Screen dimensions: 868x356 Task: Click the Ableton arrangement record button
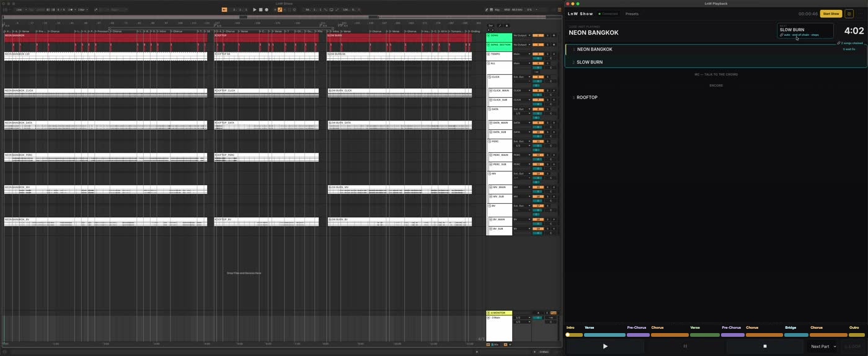[267, 10]
